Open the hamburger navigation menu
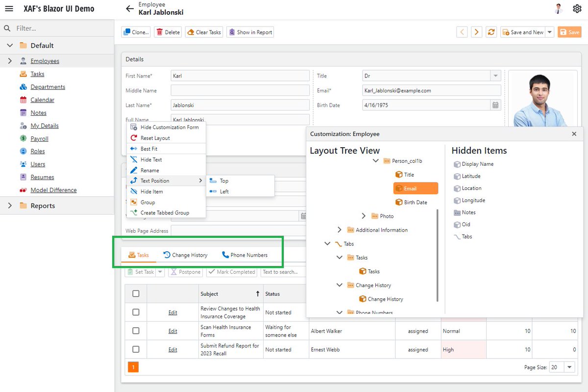This screenshot has height=392, width=588. pyautogui.click(x=9, y=9)
